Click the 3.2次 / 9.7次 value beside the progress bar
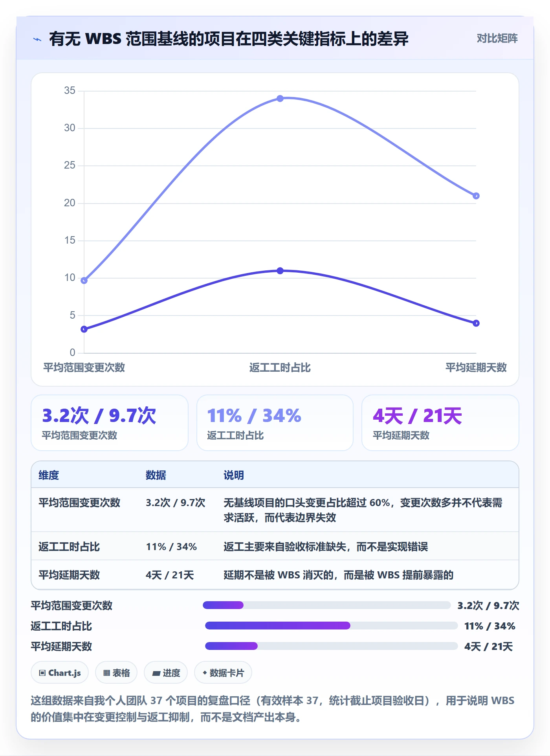Image resolution: width=550 pixels, height=756 pixels. (488, 605)
